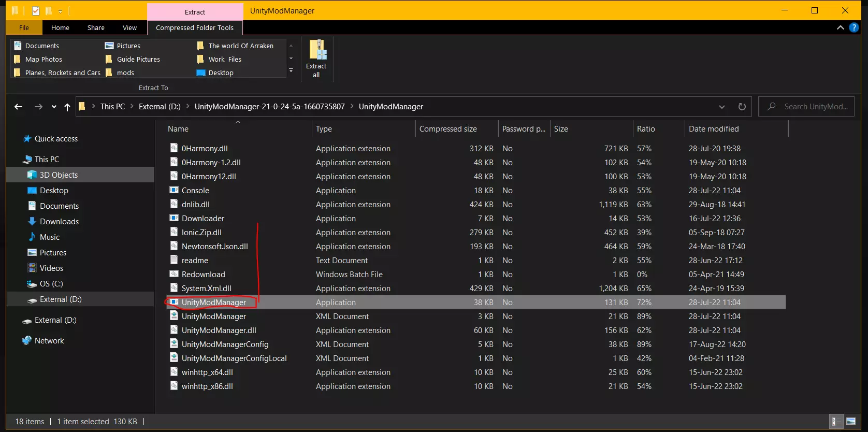This screenshot has width=868, height=432.
Task: Open the Help question mark icon
Action: (854, 27)
